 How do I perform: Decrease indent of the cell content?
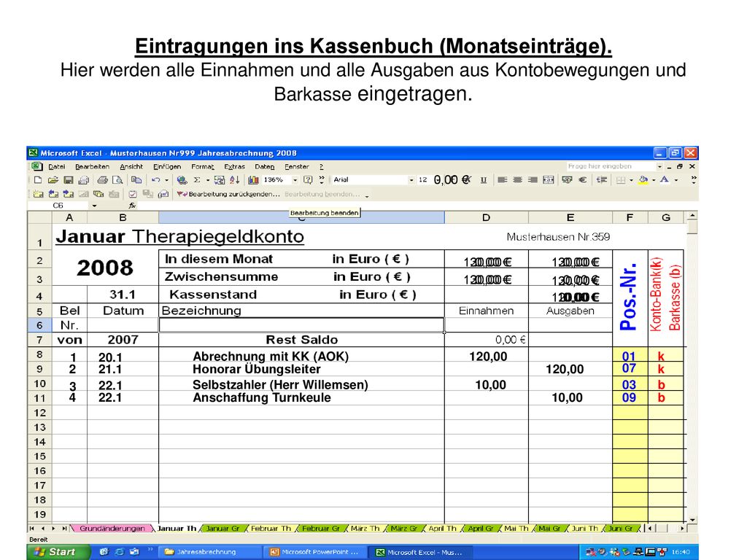click(x=601, y=180)
